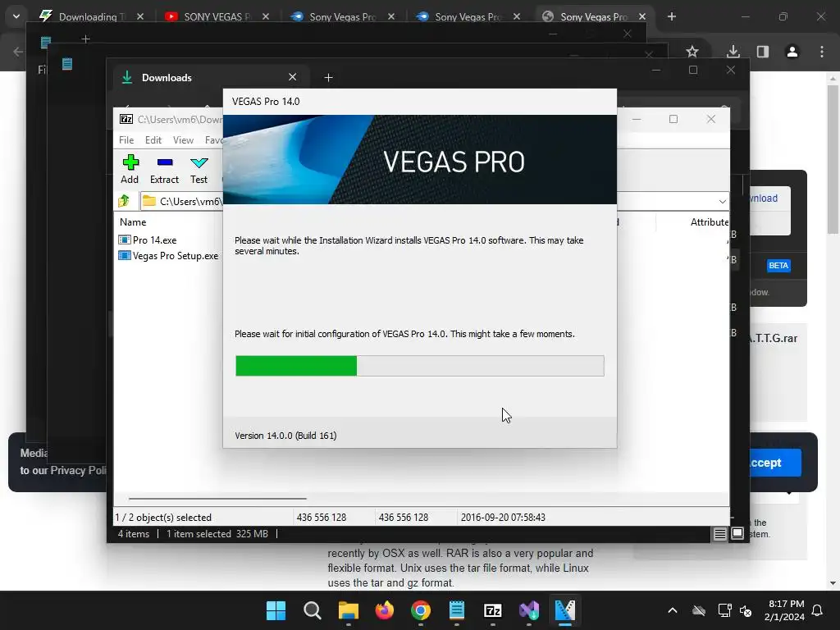Click the installer green progress bar
840x630 pixels.
click(296, 366)
